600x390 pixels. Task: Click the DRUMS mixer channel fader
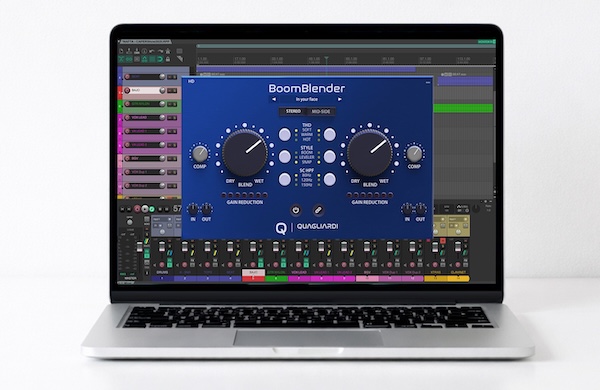coord(162,246)
